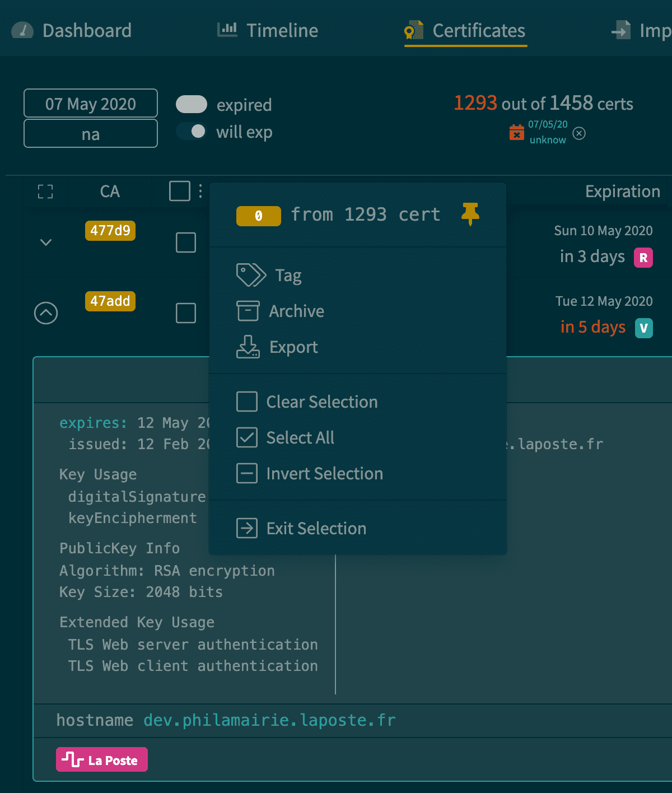This screenshot has width=672, height=793.
Task: Click the pin icon in selection popup
Action: pos(470,214)
